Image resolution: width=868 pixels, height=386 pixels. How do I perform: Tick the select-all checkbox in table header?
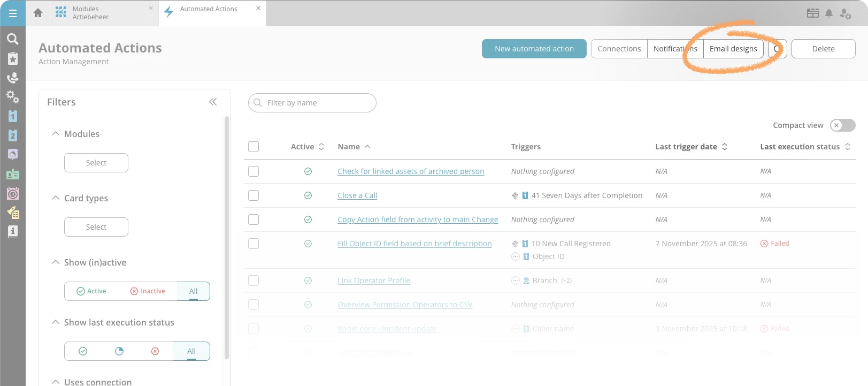[x=254, y=147]
